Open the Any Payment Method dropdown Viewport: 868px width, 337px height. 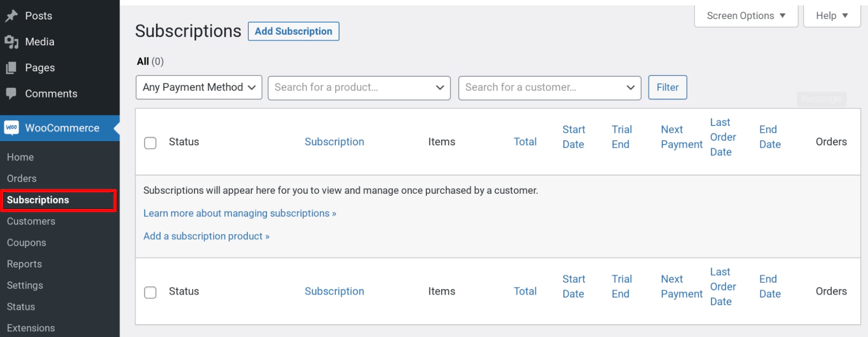(199, 87)
